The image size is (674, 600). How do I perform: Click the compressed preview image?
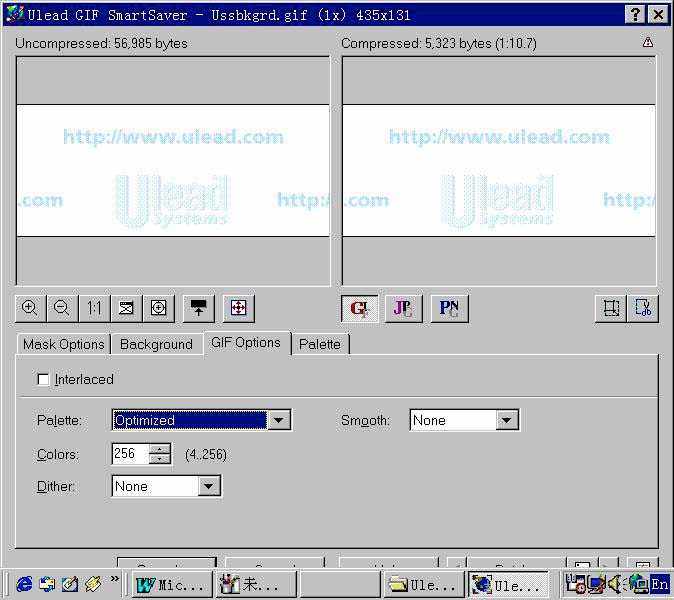[499, 170]
